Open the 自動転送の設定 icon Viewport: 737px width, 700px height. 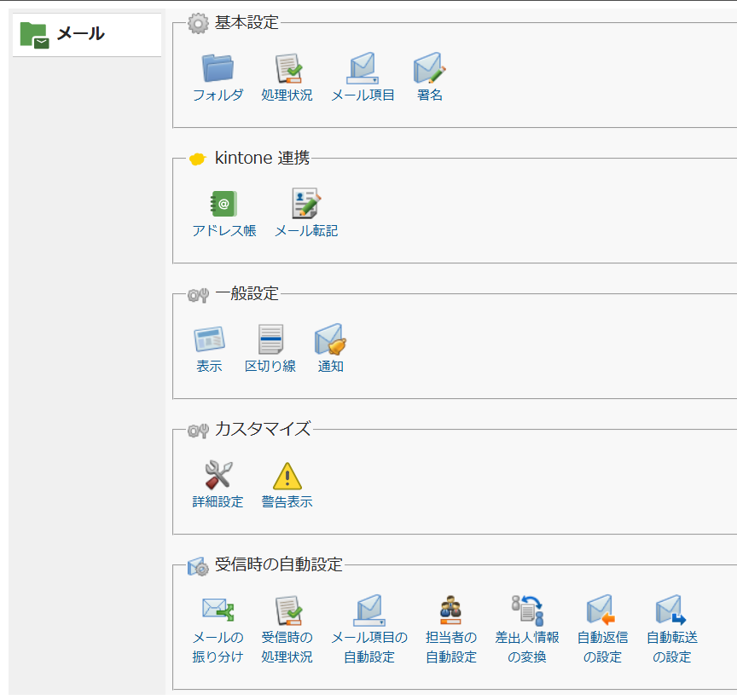click(x=671, y=610)
